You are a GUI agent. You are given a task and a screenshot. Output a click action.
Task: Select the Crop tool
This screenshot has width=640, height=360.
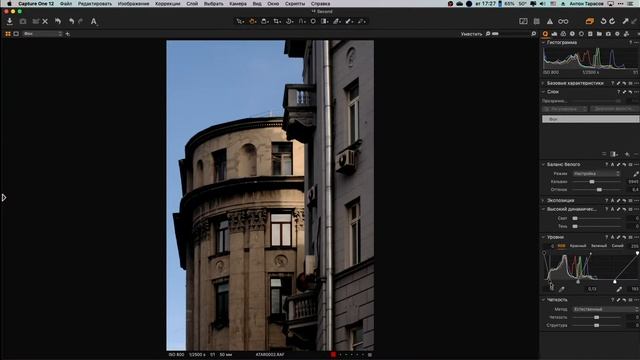(277, 21)
